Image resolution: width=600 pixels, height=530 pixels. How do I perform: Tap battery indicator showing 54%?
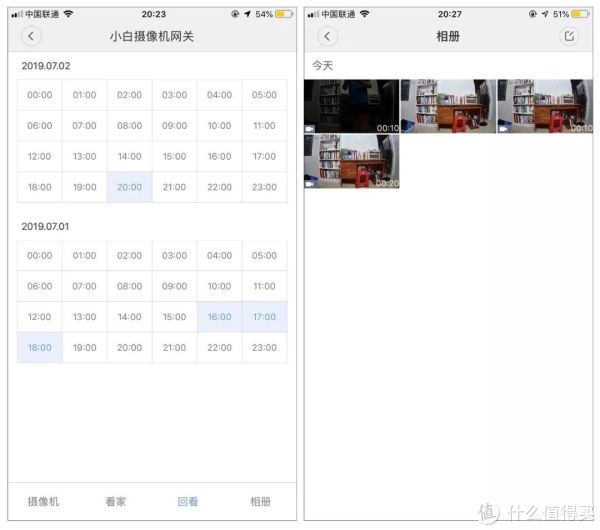284,14
